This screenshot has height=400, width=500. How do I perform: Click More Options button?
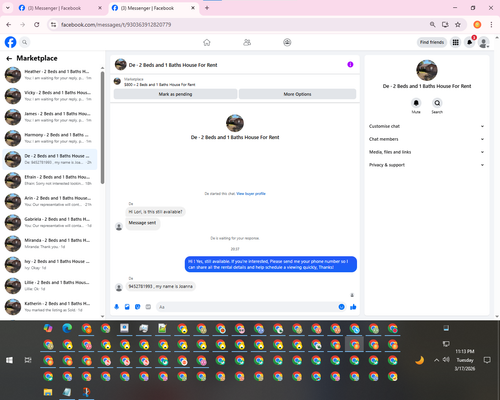point(297,94)
